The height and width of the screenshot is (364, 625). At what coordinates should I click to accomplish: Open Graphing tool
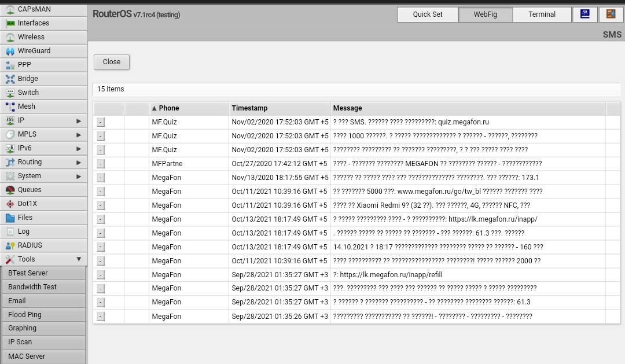tap(43, 328)
